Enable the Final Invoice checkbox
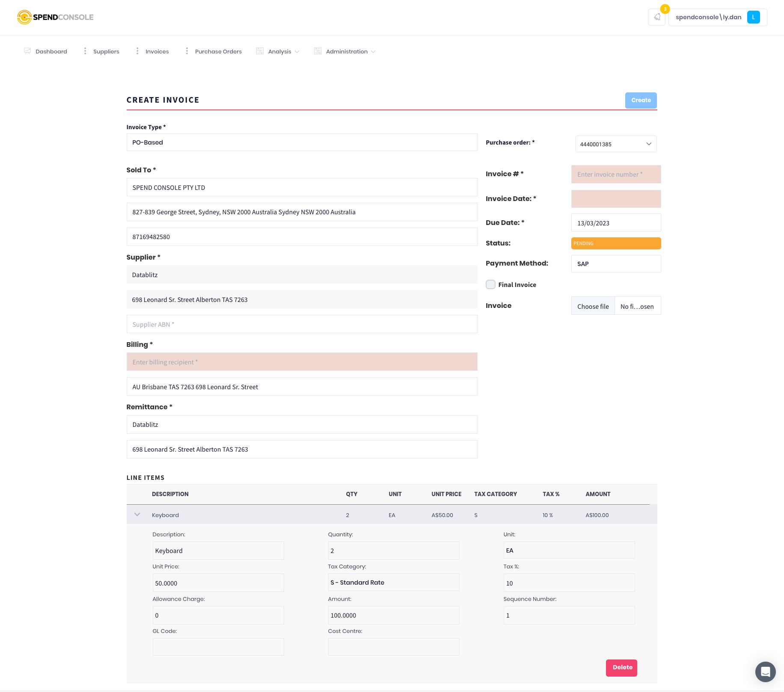This screenshot has height=692, width=784. tap(490, 284)
